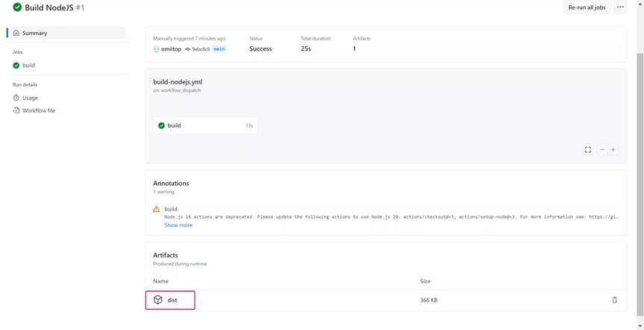Select the build job in sidebar
Viewport: 644px width, 330px height.
pos(28,66)
